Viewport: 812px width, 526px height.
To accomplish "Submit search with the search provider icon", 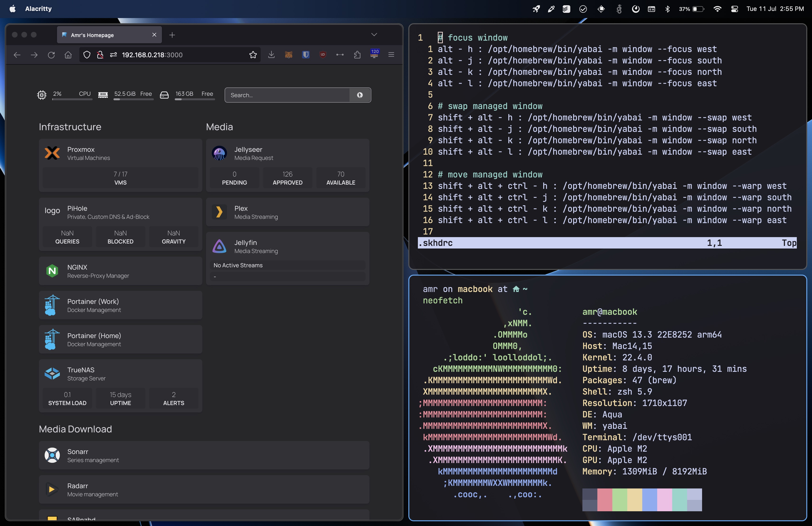I will [360, 95].
